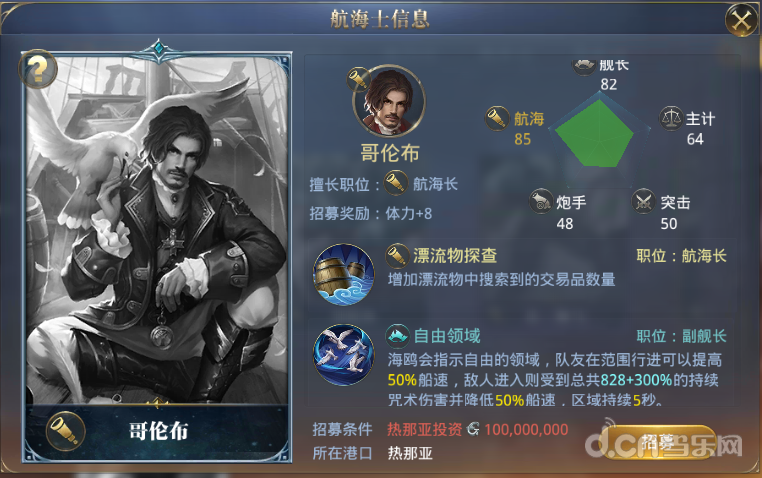
Task: Click the question mark help icon
Action: tap(38, 69)
